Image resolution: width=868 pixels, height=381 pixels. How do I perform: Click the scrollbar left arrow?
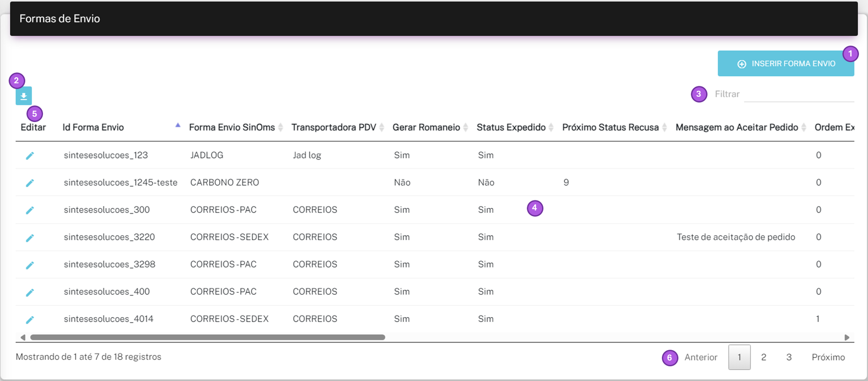coord(23,337)
